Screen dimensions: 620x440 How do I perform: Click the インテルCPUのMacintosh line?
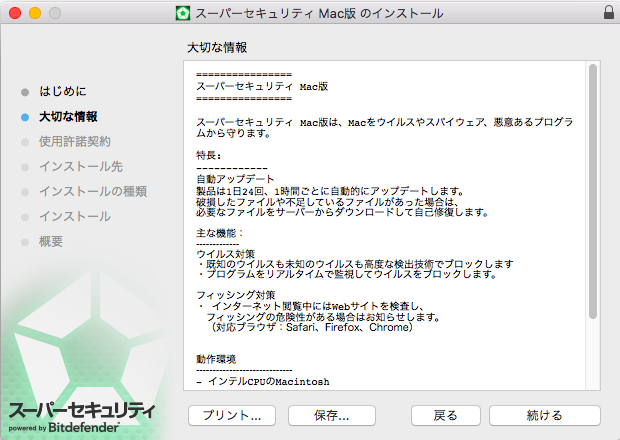tap(263, 381)
